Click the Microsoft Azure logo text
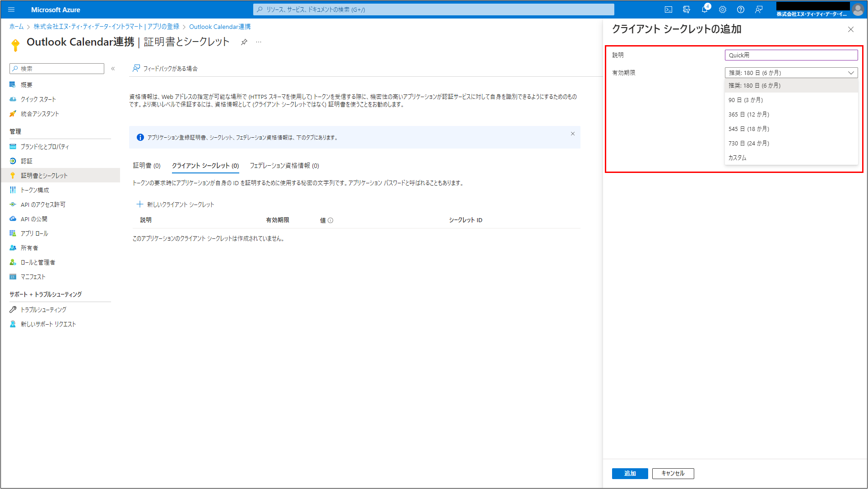The height and width of the screenshot is (489, 868). [56, 9]
